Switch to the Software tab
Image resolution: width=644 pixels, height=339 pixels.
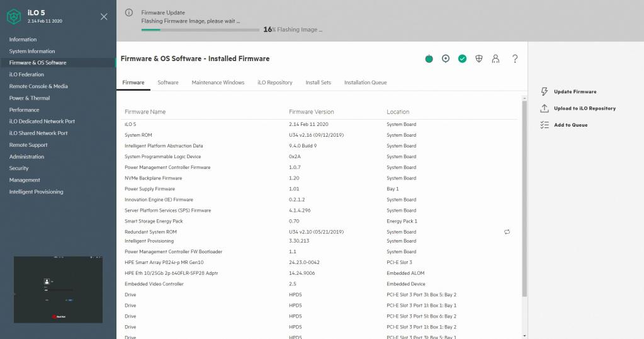[167, 83]
